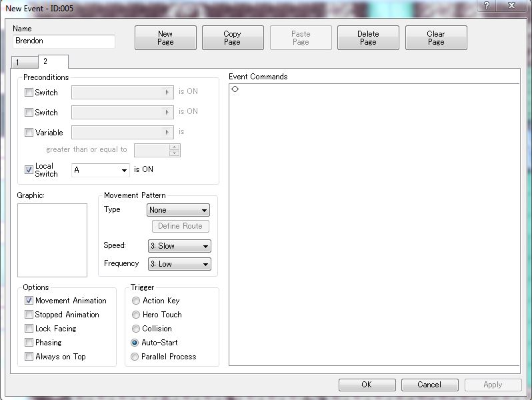The width and height of the screenshot is (532, 400).
Task: Open the Local Switch letter dropdown
Action: pyautogui.click(x=101, y=170)
